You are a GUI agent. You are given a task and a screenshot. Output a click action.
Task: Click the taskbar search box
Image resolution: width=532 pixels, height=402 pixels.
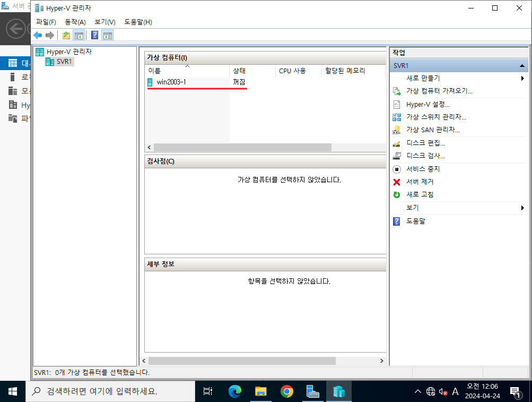pyautogui.click(x=110, y=391)
